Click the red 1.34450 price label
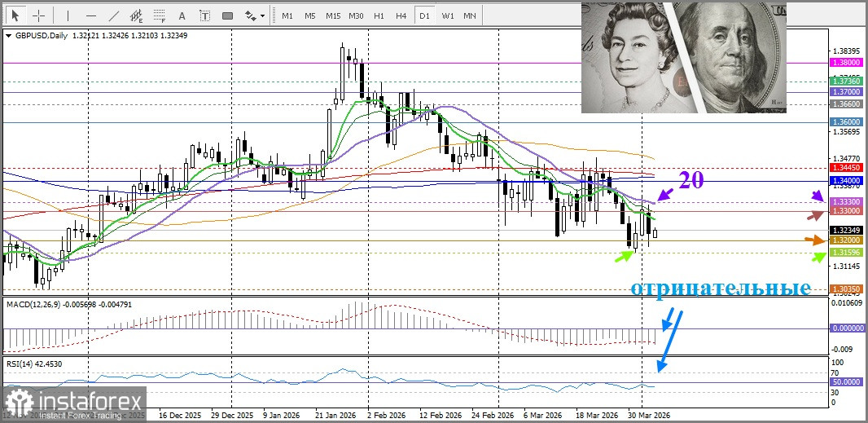Screen dimensions: 868x423 pyautogui.click(x=846, y=167)
